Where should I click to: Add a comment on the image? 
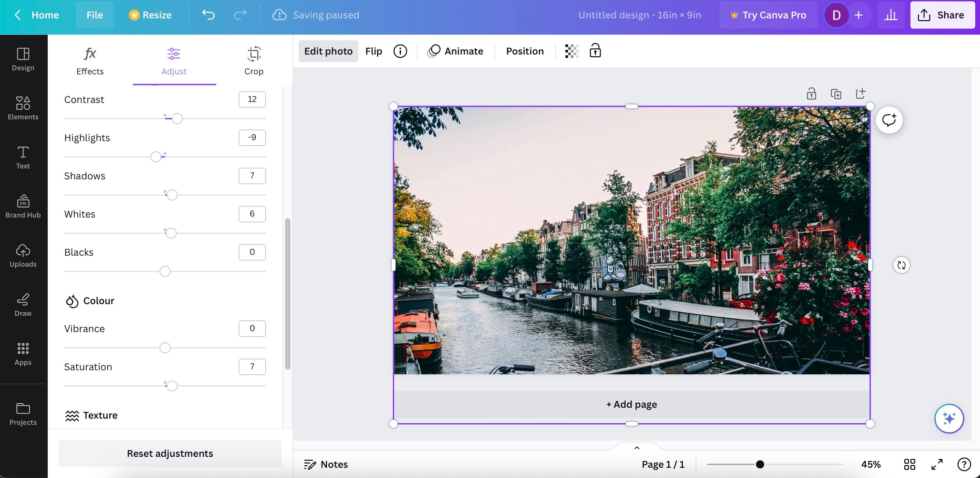point(889,120)
